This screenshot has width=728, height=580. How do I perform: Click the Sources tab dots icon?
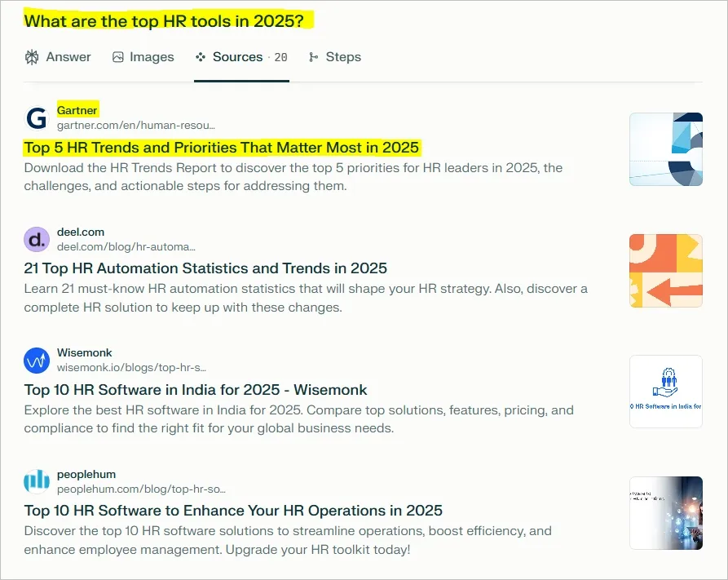point(201,57)
